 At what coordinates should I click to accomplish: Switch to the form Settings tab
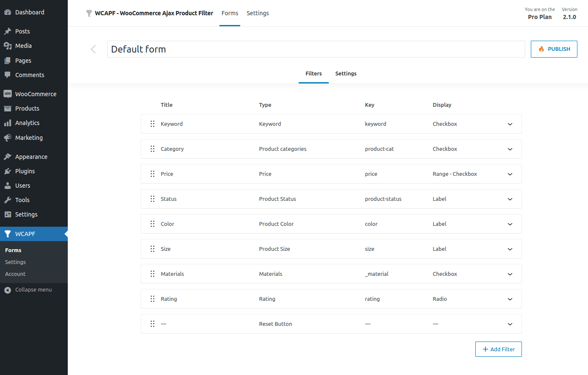click(x=346, y=74)
